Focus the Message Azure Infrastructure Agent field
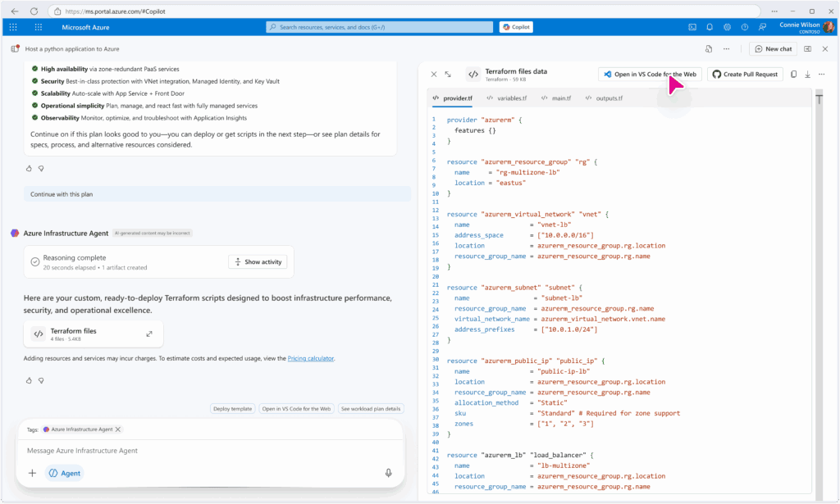Image resolution: width=840 pixels, height=504 pixels. (210, 451)
